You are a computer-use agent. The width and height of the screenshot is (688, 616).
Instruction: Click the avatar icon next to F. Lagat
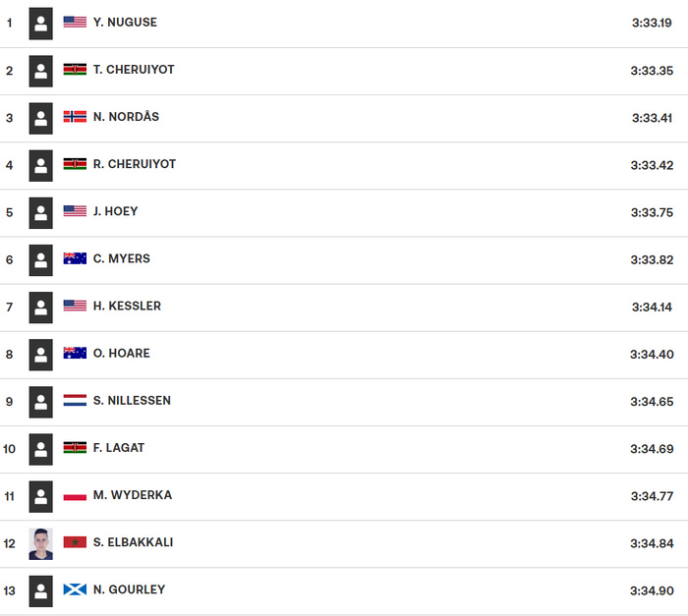40,448
